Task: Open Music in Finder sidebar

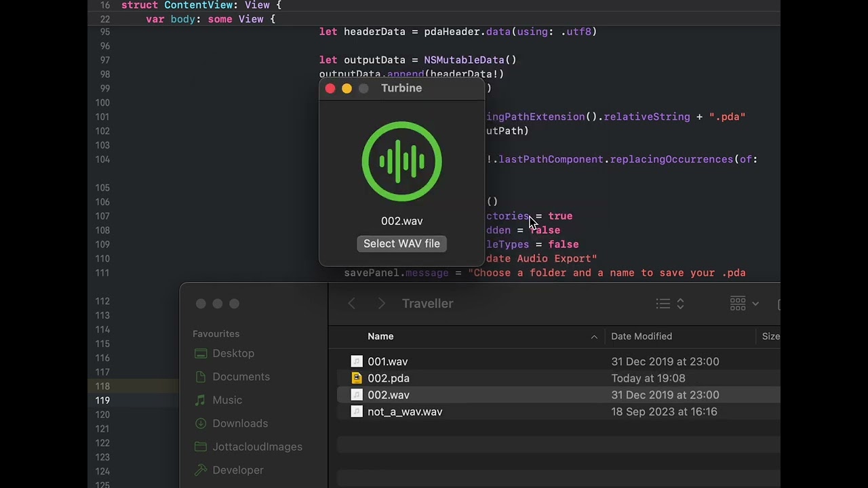Action: pyautogui.click(x=227, y=400)
